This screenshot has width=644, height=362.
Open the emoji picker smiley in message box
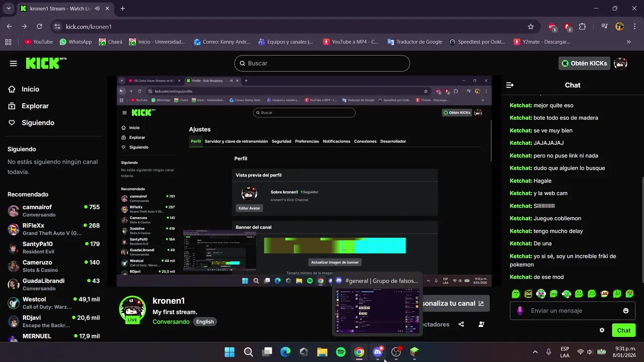[626, 311]
